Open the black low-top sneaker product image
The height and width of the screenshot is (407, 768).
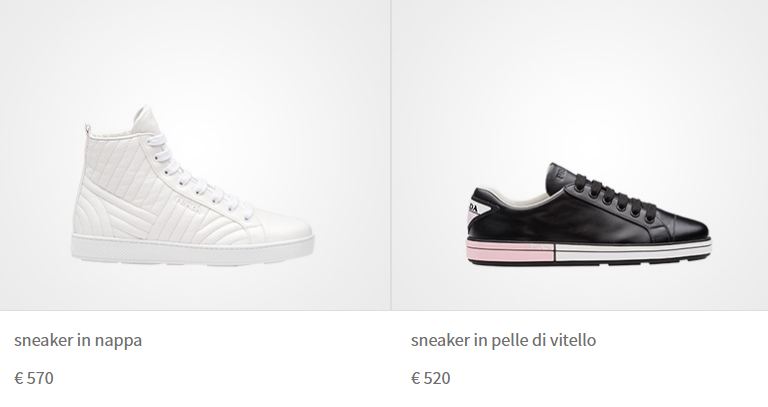click(589, 215)
